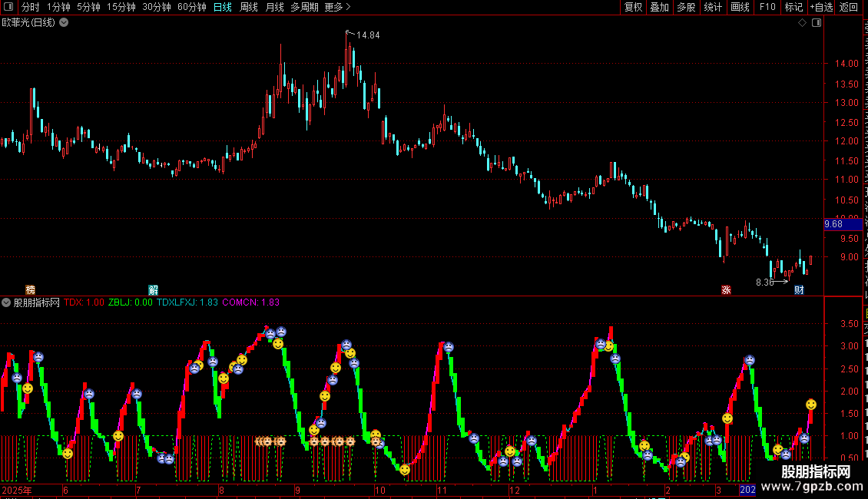
Task: Select the 日线 daily chart tab
Action: pos(223,7)
